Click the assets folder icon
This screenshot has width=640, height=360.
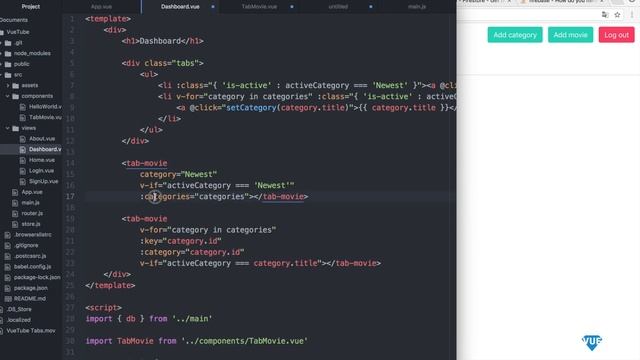16,85
